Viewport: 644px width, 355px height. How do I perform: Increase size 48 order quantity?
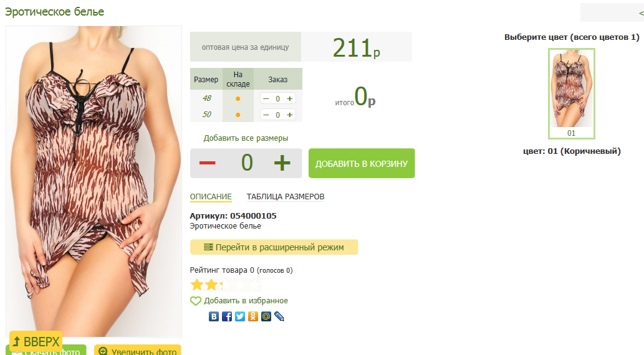[289, 98]
